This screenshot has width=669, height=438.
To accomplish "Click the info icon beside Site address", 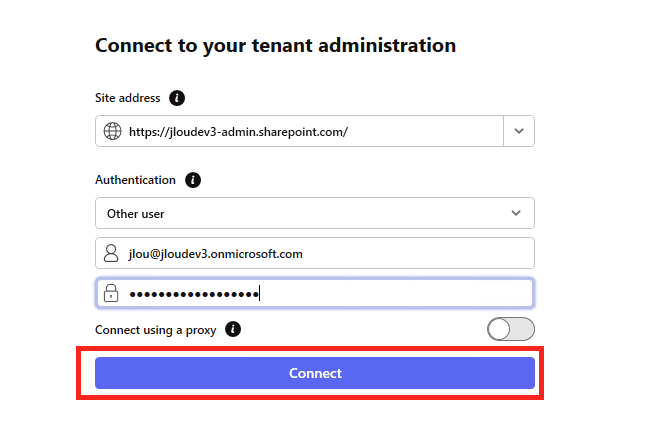I will tap(177, 98).
